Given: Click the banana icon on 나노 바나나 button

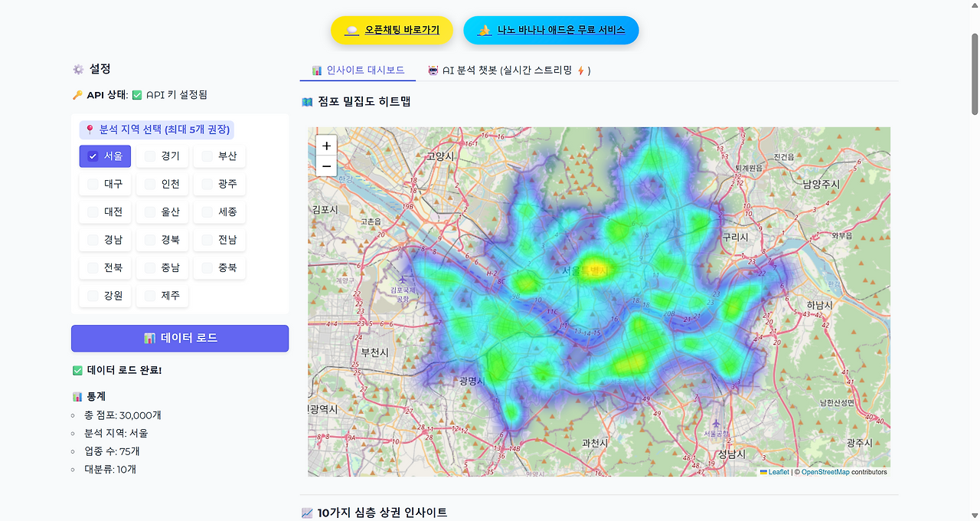Looking at the screenshot, I should pos(485,31).
